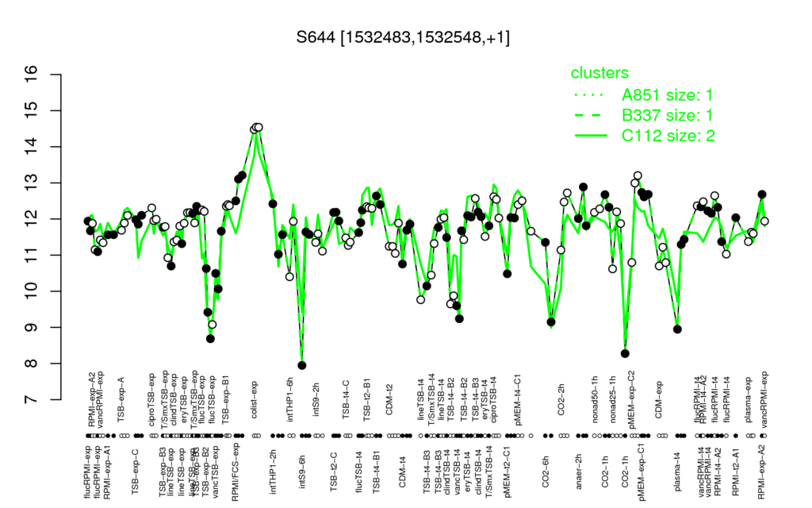The height and width of the screenshot is (508, 812).
Task: Click the intS9-6h bottom axis label
Action: click(302, 471)
